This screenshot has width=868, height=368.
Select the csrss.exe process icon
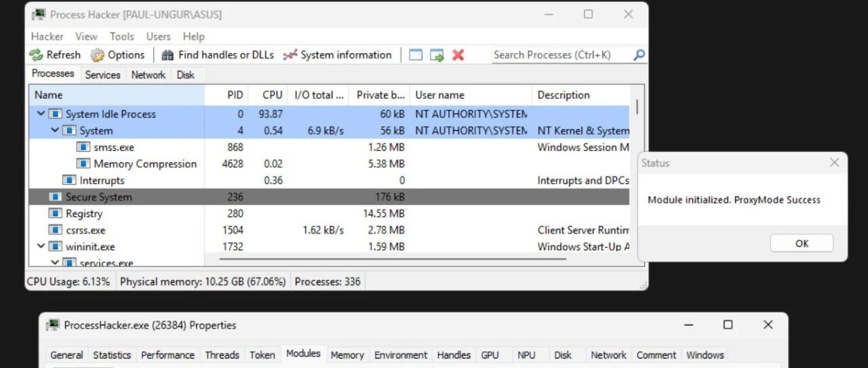tap(55, 230)
